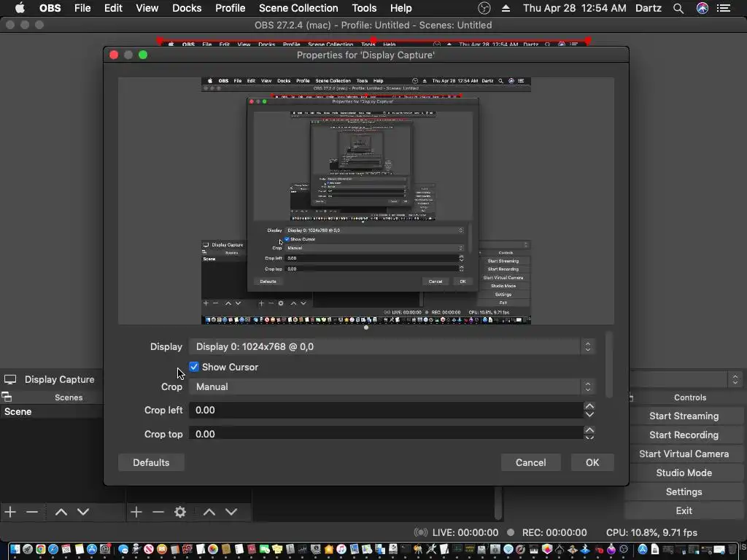Click the monitor icon beside Display Capture
The width and height of the screenshot is (747, 560).
[x=10, y=379]
